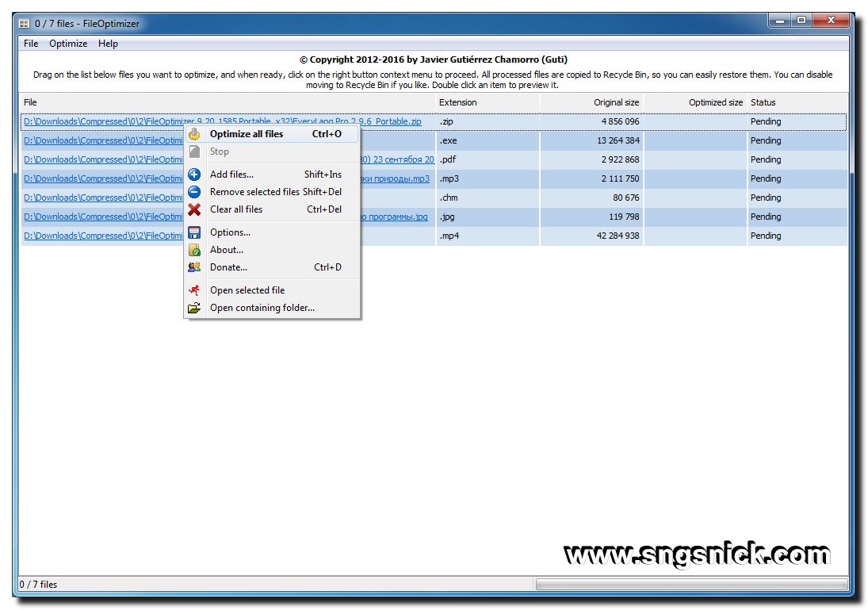Viewport: 868px width, 610px height.
Task: Sort by the Status column header
Action: coord(797,102)
